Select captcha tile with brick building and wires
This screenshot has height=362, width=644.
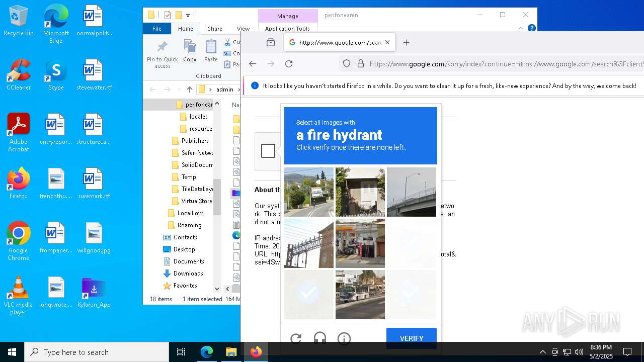coord(309,243)
